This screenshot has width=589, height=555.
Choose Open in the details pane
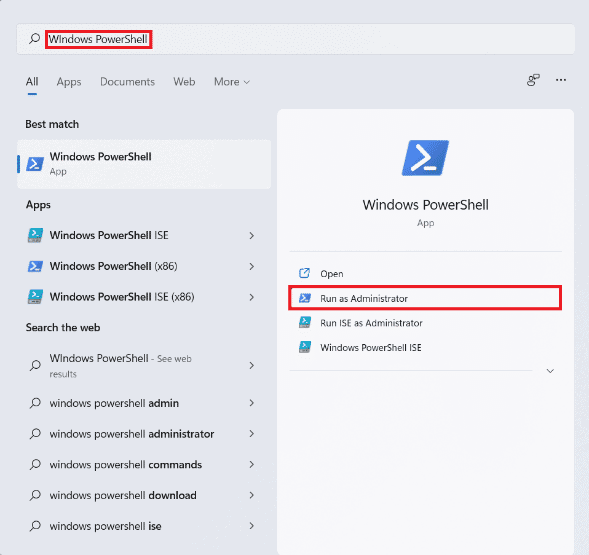tap(332, 274)
